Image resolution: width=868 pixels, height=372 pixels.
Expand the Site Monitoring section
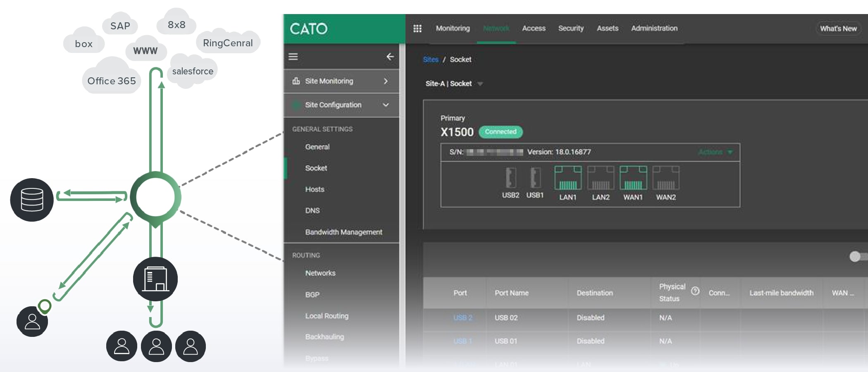click(386, 81)
